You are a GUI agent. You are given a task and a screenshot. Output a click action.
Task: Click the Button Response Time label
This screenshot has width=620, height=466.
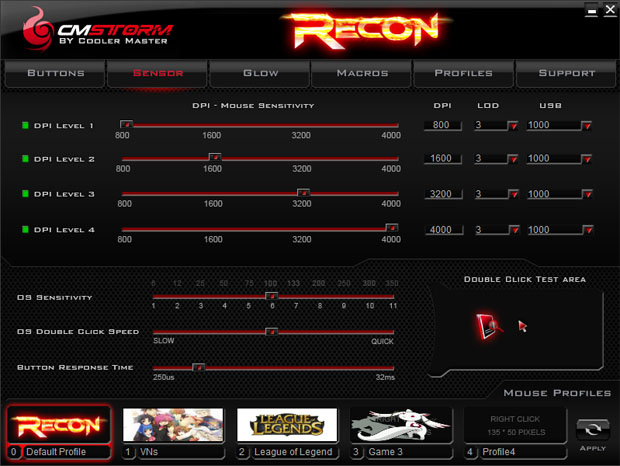(x=75, y=368)
